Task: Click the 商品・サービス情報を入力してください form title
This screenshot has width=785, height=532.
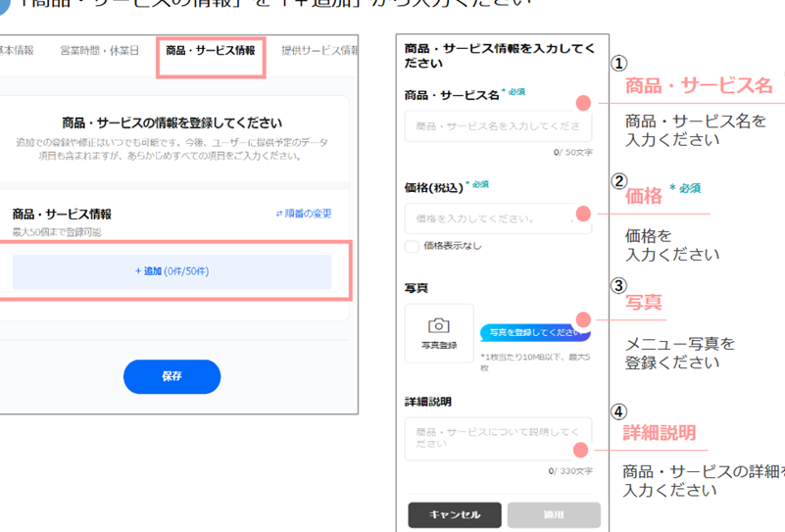Action: tap(499, 56)
